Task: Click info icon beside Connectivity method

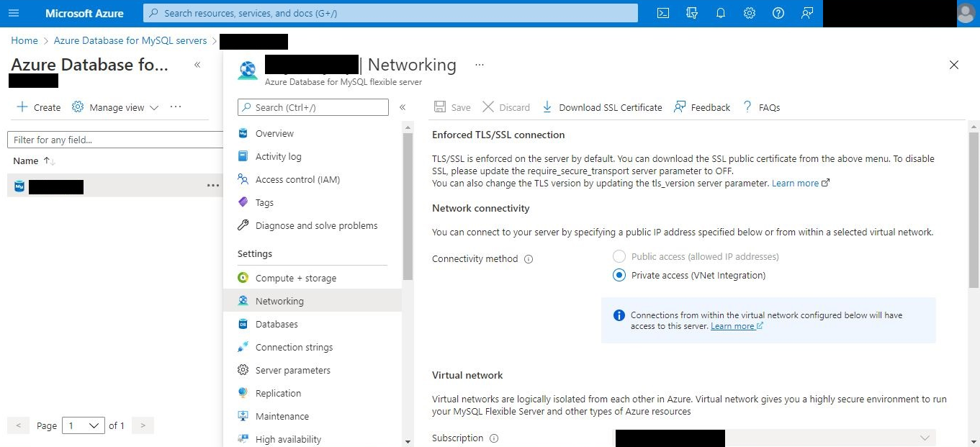Action: 529,259
